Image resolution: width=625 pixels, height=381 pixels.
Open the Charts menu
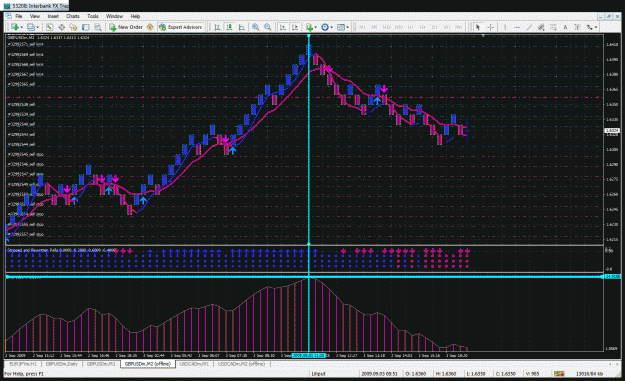tap(73, 16)
